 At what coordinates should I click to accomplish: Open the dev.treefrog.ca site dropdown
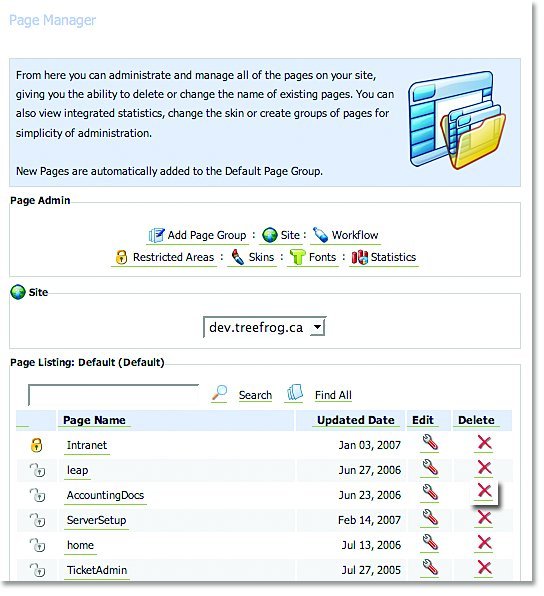click(x=265, y=327)
